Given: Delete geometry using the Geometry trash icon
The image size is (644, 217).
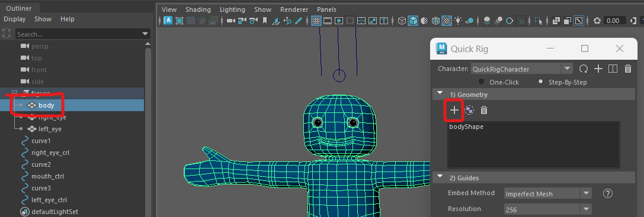Looking at the screenshot, I should pos(484,110).
